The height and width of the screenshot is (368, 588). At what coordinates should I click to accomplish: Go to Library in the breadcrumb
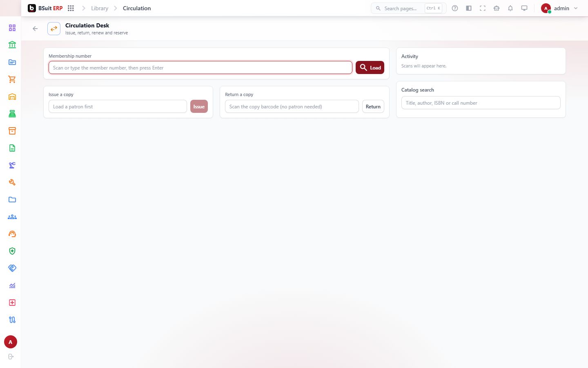pyautogui.click(x=100, y=8)
